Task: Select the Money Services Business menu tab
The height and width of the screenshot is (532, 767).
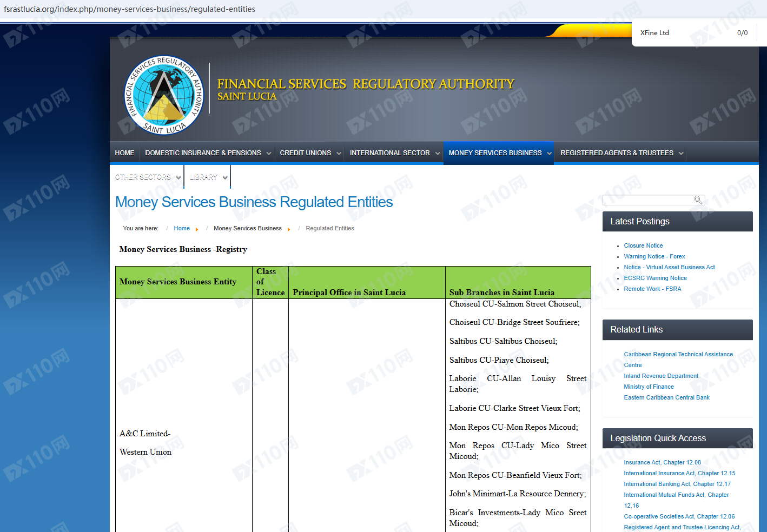Action: [495, 153]
